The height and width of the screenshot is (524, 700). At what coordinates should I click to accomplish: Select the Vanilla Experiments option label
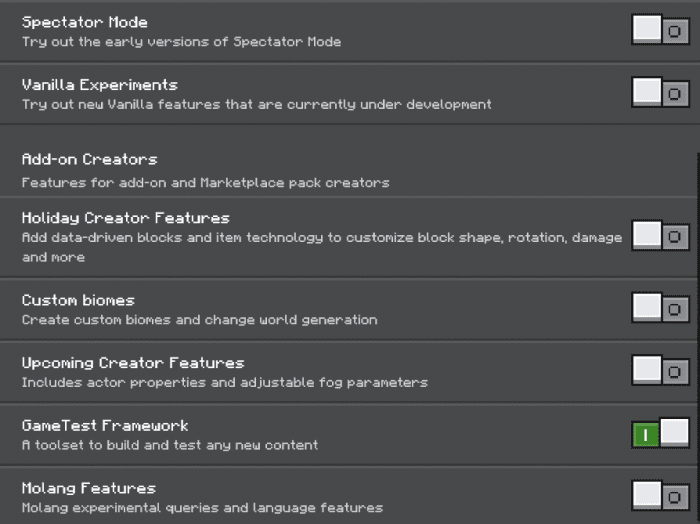100,85
